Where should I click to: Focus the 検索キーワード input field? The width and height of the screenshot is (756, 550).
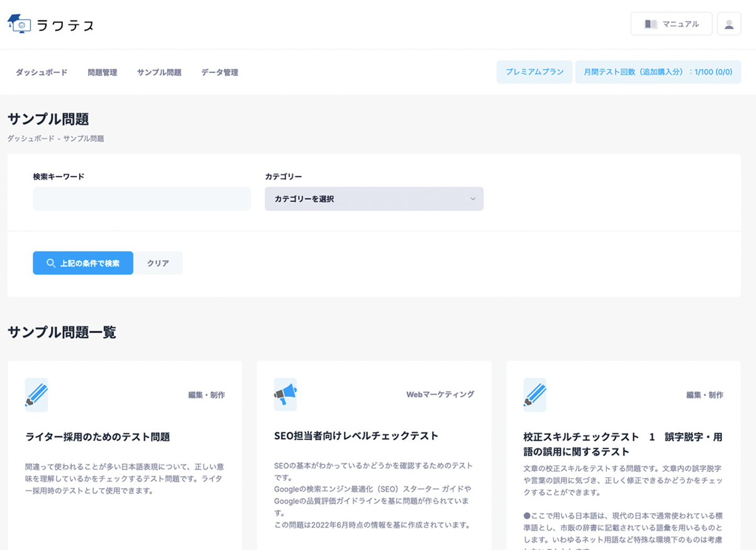click(142, 199)
